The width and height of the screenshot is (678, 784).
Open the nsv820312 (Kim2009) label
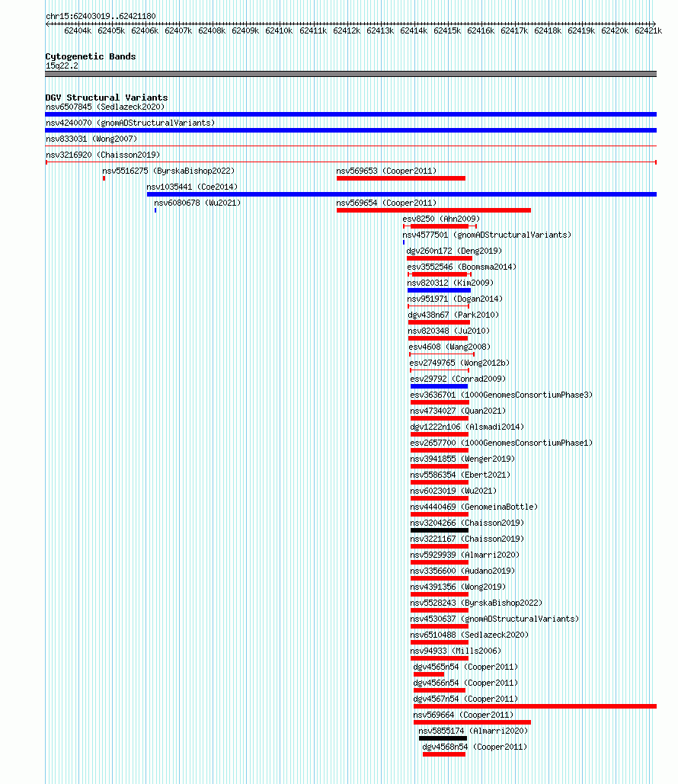pos(450,283)
